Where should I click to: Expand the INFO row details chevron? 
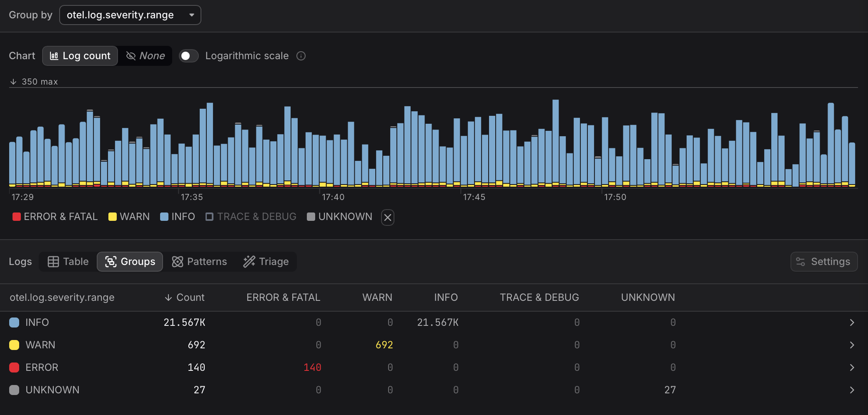pyautogui.click(x=852, y=322)
